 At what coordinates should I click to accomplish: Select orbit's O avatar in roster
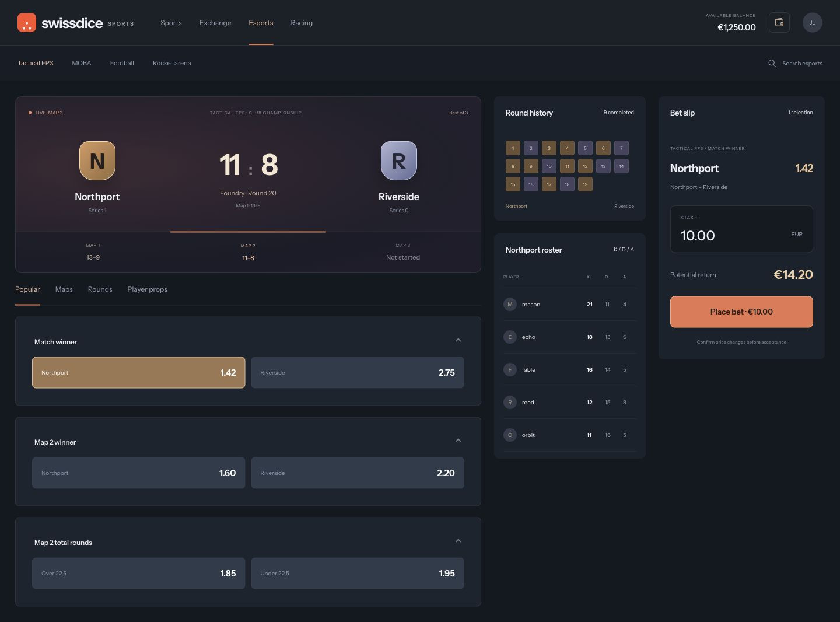click(x=510, y=435)
